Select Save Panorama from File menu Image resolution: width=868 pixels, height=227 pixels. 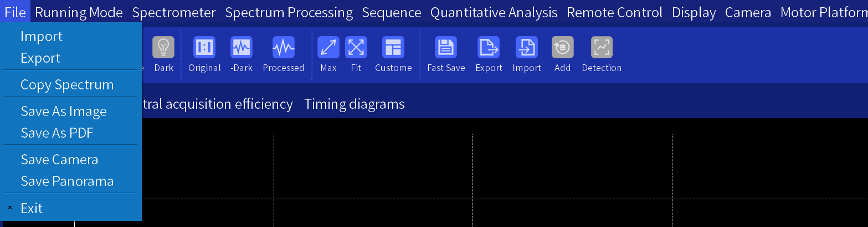click(x=67, y=181)
